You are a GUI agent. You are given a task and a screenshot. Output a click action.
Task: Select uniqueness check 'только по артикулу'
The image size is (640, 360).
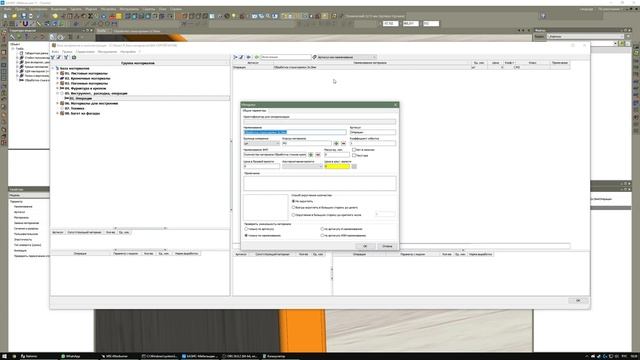(246, 229)
